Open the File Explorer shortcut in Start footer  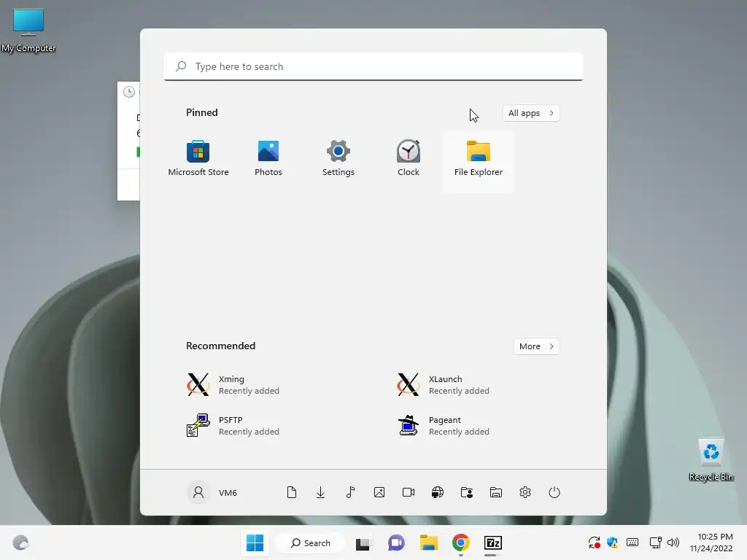496,492
